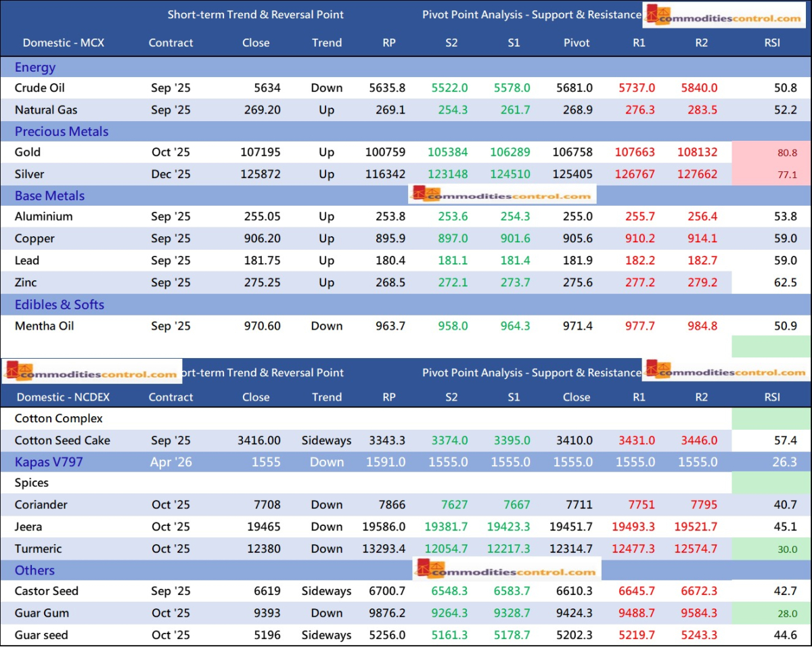Click the Turmeric commodity name
The height and width of the screenshot is (647, 812).
[38, 549]
